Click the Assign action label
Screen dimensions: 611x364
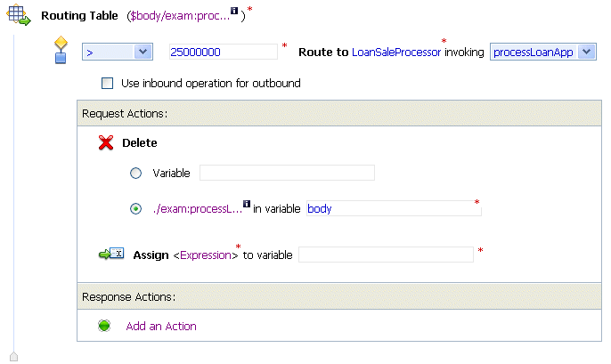tap(151, 255)
